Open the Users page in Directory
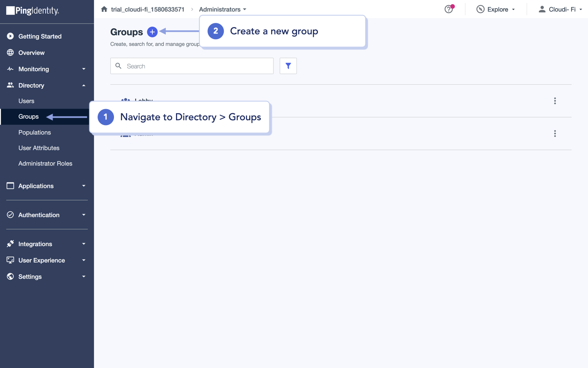 (26, 101)
